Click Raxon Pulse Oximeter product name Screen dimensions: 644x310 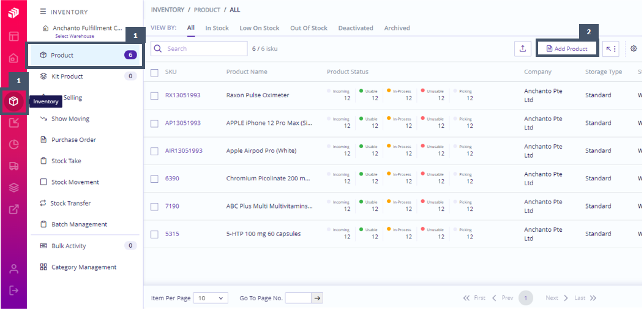pyautogui.click(x=258, y=95)
